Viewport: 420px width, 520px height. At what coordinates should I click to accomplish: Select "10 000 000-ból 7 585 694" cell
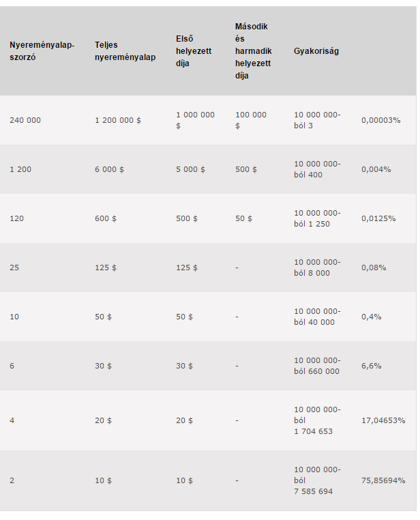(x=317, y=480)
